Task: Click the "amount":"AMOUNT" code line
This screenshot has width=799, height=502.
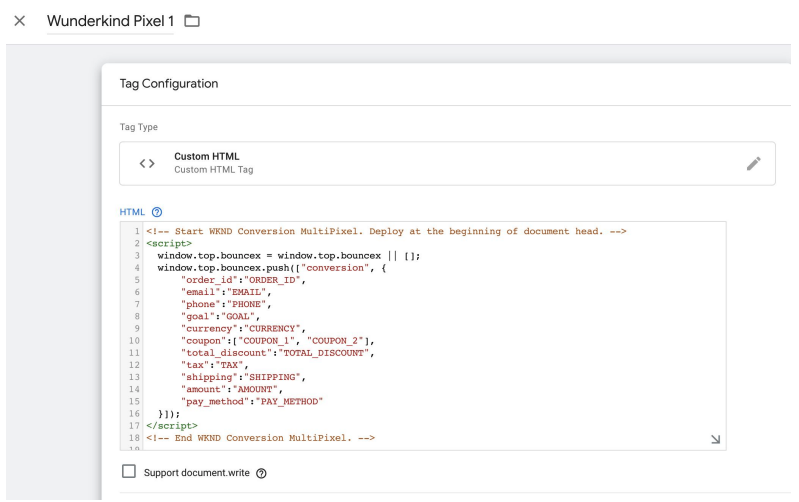Action: click(232, 389)
